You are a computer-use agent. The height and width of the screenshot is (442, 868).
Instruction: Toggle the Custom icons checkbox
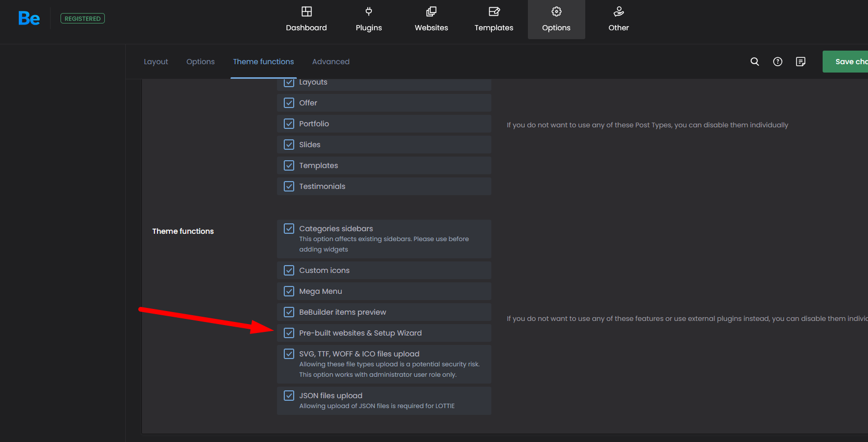click(289, 270)
